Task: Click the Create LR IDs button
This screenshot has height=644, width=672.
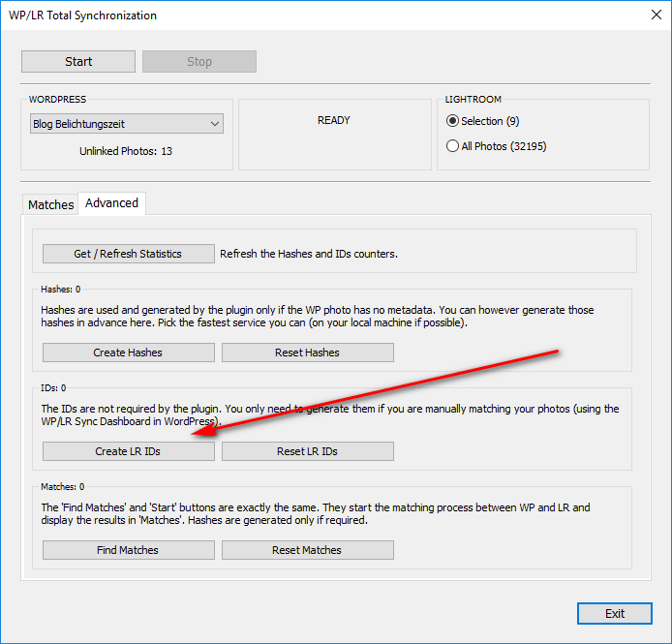Action: pos(129,451)
